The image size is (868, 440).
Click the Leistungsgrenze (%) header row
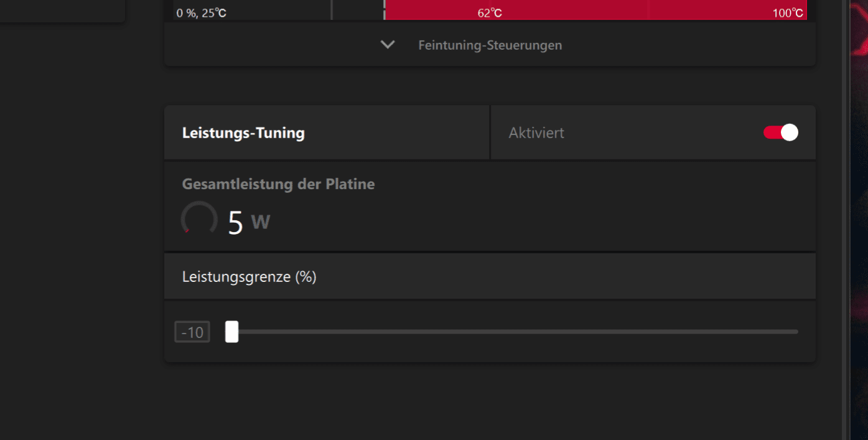click(249, 277)
